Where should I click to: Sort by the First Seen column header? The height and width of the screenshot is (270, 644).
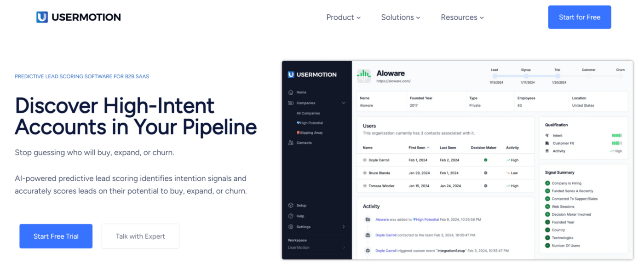419,148
